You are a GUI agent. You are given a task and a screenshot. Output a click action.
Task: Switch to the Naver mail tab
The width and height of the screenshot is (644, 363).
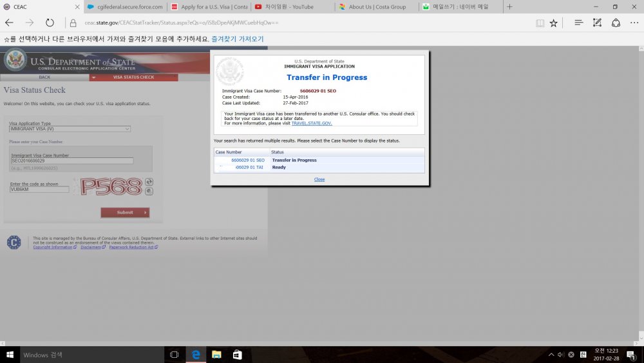pyautogui.click(x=460, y=7)
